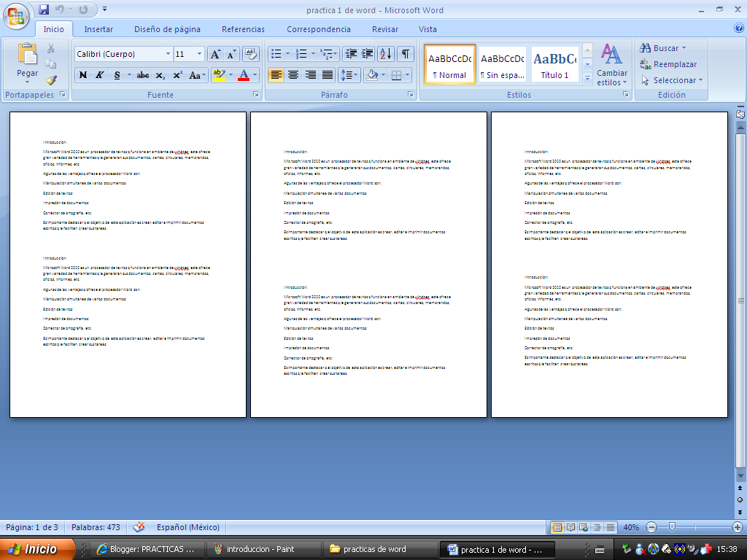
Task: Click Seleccionar button
Action: click(672, 80)
